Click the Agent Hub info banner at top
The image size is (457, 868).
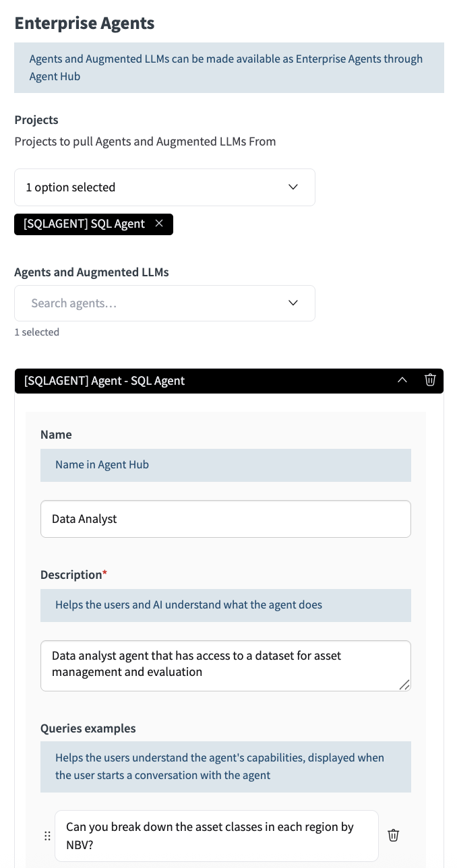coord(228,67)
